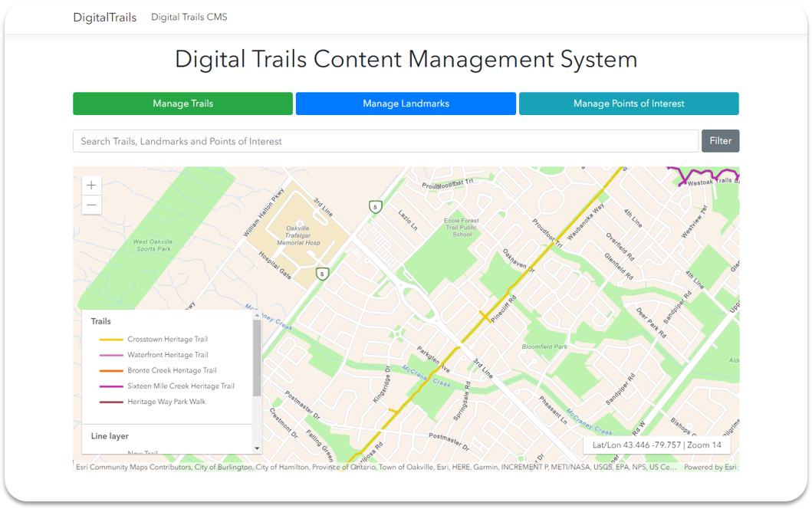Open the Manage Trails section
The image size is (812, 509).
coord(182,103)
